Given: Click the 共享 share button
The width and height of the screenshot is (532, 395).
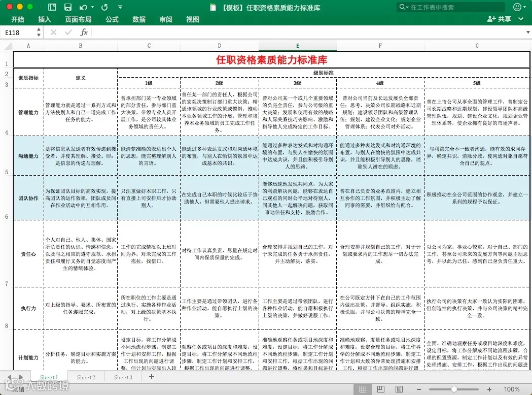Looking at the screenshot, I should [x=499, y=19].
